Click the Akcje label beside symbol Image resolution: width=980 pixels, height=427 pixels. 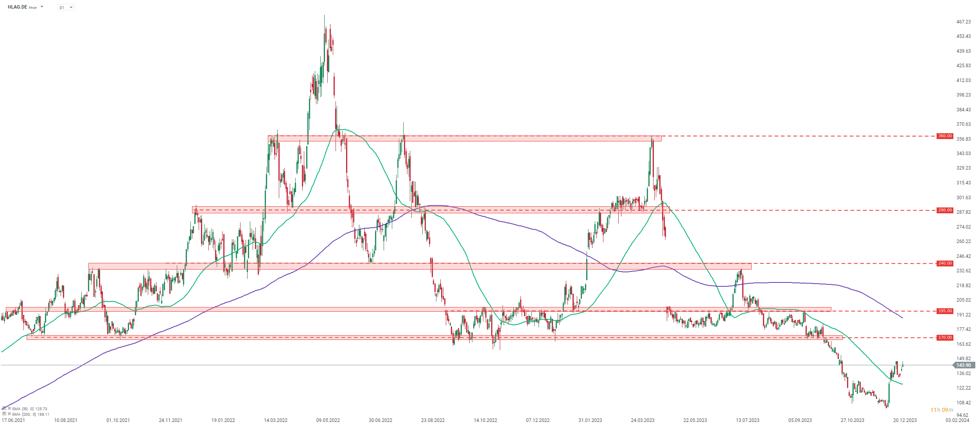(33, 8)
